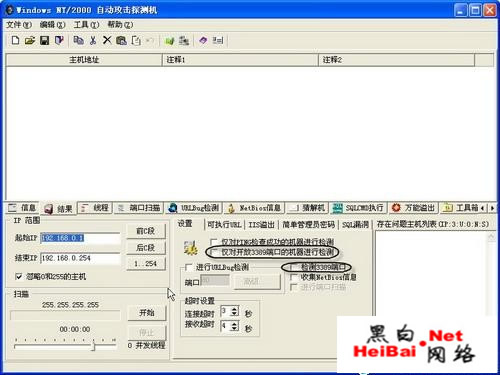Image resolution: width=500 pixels, height=375 pixels.
Task: Click the list view toolbar icon
Action: tap(218, 41)
